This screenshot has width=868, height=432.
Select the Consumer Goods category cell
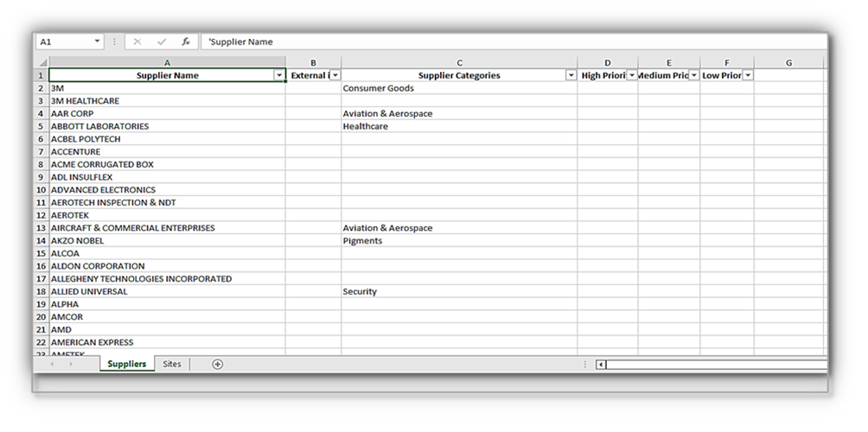(459, 88)
